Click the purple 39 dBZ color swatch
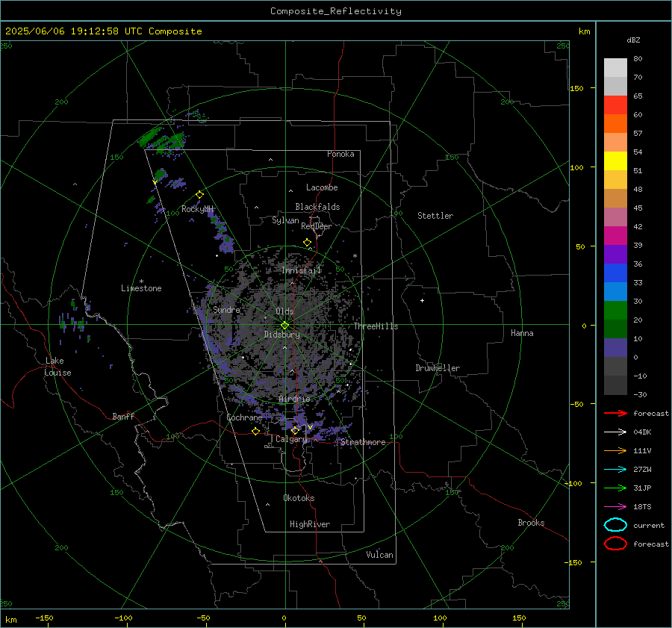The image size is (672, 628). [x=615, y=254]
